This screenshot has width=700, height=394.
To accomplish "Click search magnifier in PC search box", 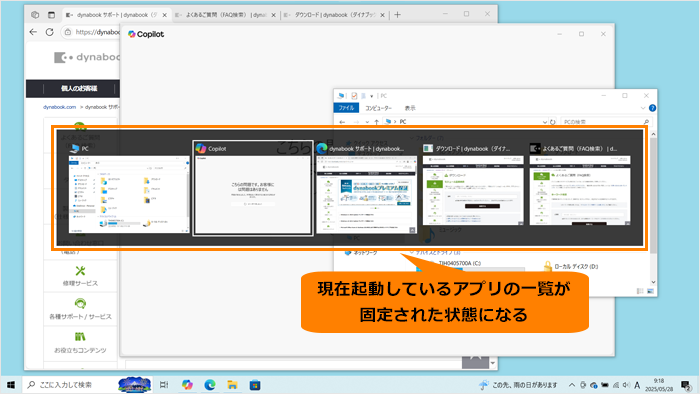I will click(646, 122).
